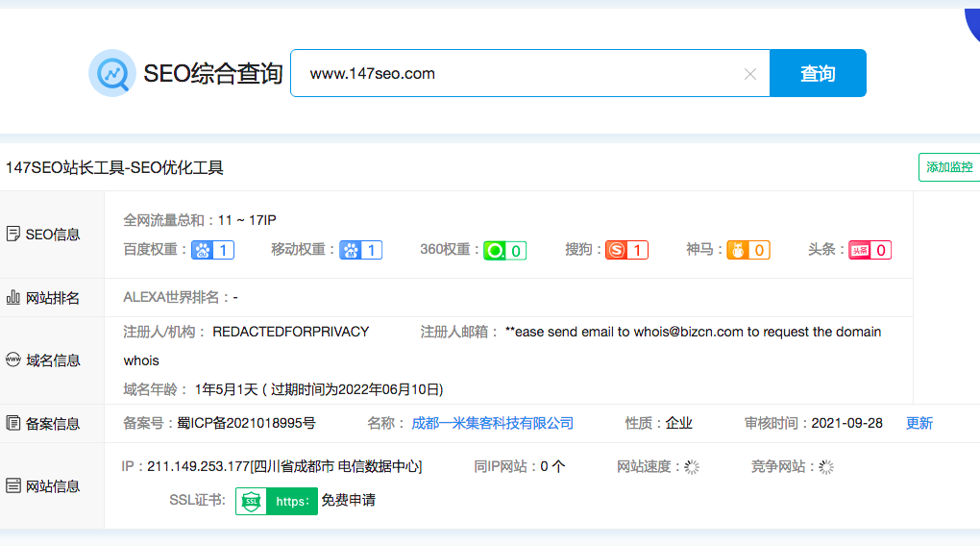The height and width of the screenshot is (546, 980).
Task: Click the SEO综合查询 magnifier logo icon
Action: (x=111, y=73)
